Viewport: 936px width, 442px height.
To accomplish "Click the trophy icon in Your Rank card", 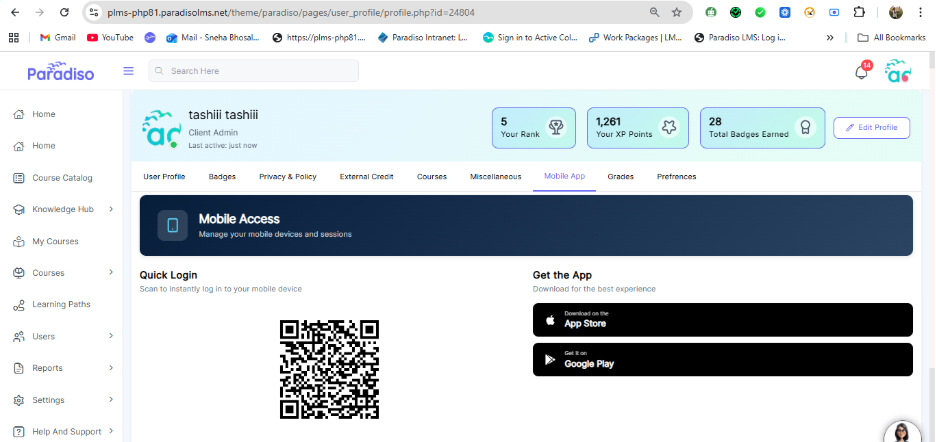I will [556, 128].
